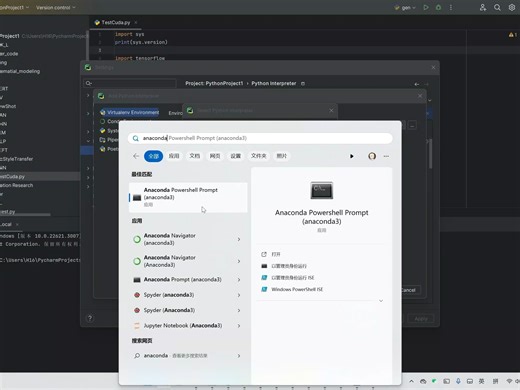The width and height of the screenshot is (520, 390).
Task: Open the touch keyboard tray icon
Action: click(470, 381)
